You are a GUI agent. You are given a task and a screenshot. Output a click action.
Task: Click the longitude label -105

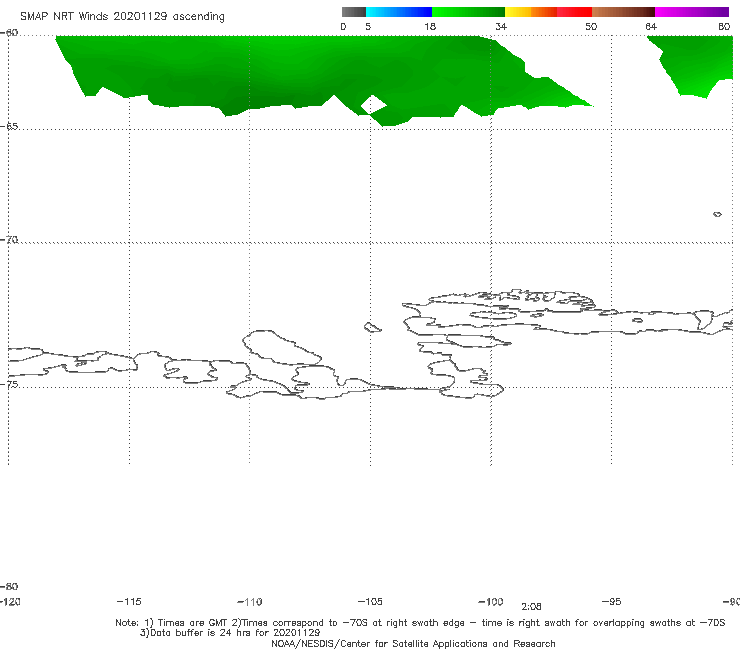click(x=370, y=601)
